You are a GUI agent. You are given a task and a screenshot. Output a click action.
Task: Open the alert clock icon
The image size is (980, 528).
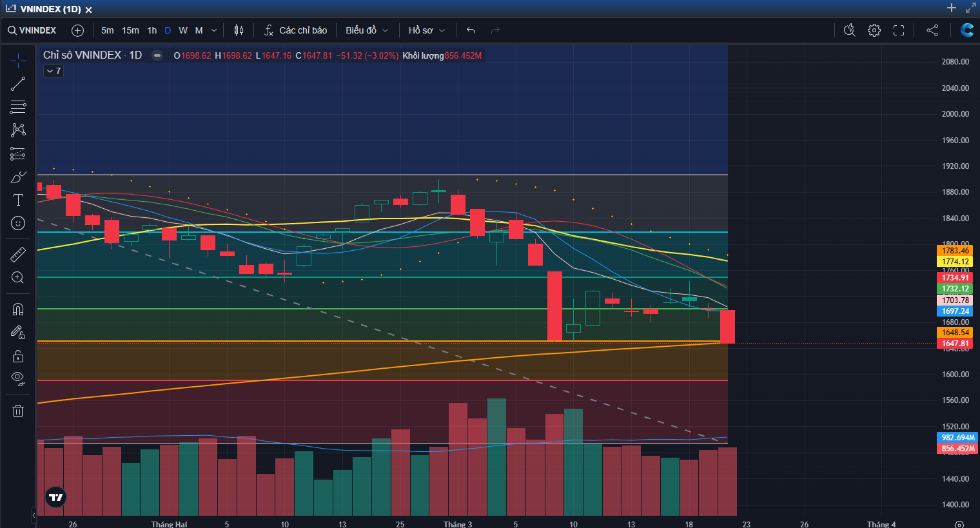850,30
